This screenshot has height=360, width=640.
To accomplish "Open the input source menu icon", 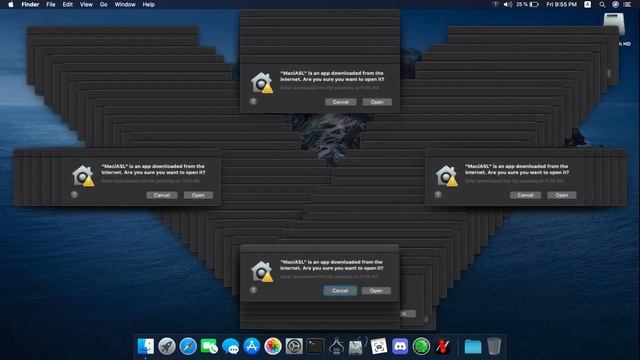I will click(588, 4).
